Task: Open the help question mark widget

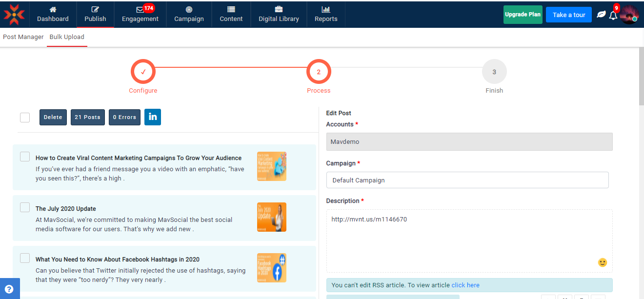Action: tap(9, 289)
